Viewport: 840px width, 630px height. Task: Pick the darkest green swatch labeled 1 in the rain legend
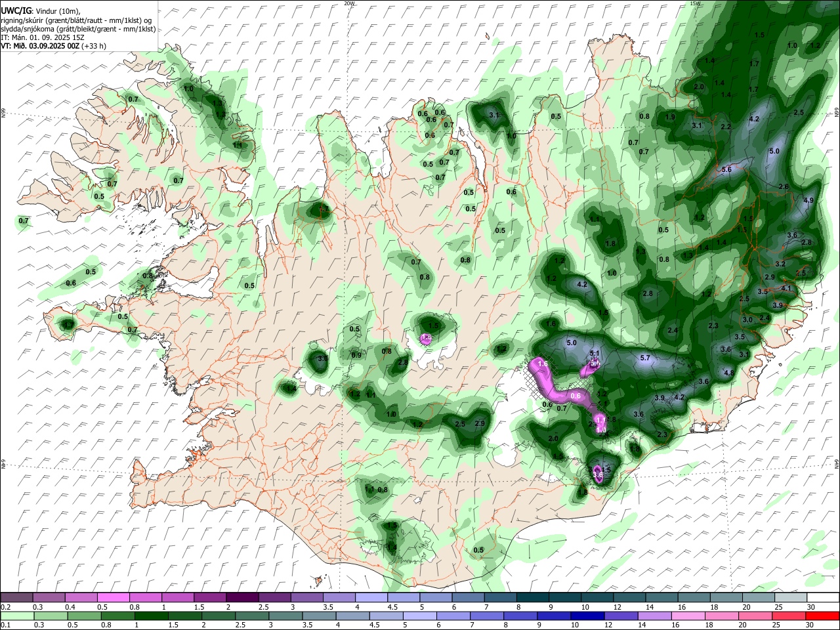[152, 616]
